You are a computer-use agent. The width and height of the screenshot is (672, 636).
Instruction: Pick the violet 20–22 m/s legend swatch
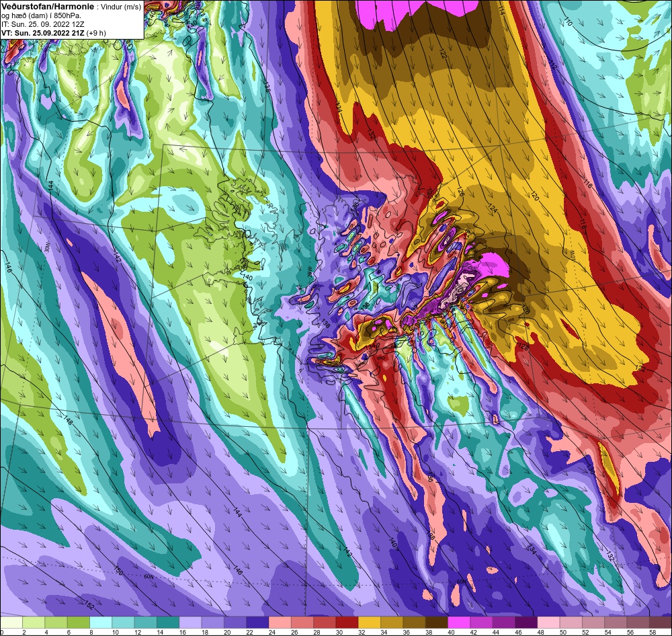pos(235,623)
